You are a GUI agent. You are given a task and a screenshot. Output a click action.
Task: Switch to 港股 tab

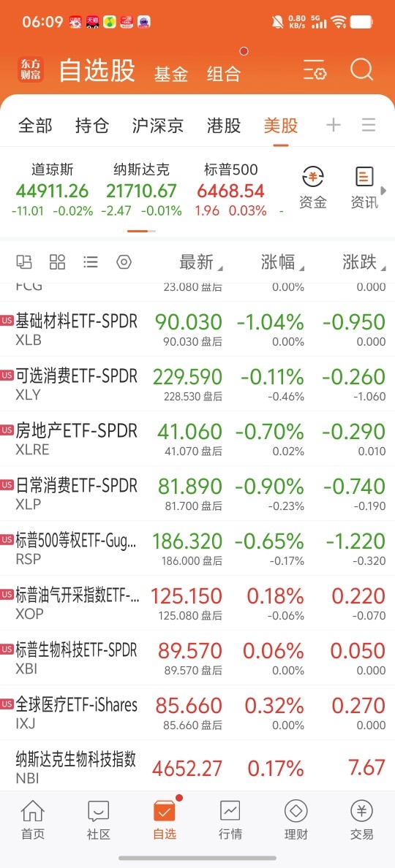pos(224,126)
